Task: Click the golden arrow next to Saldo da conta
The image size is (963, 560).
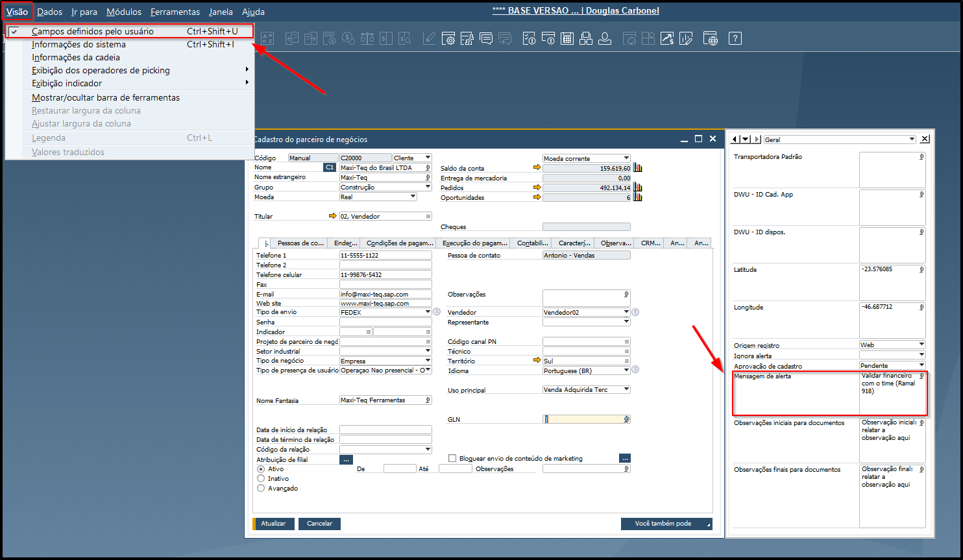Action: [537, 167]
